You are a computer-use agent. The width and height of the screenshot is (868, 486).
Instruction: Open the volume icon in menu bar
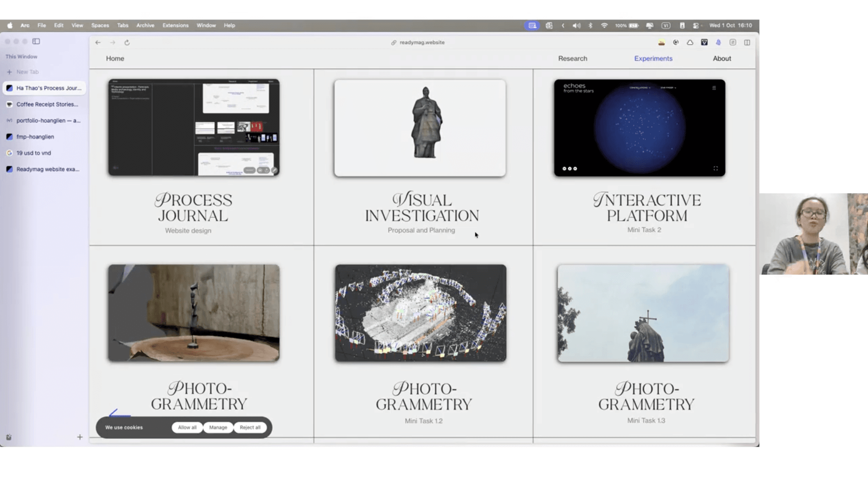coord(576,26)
